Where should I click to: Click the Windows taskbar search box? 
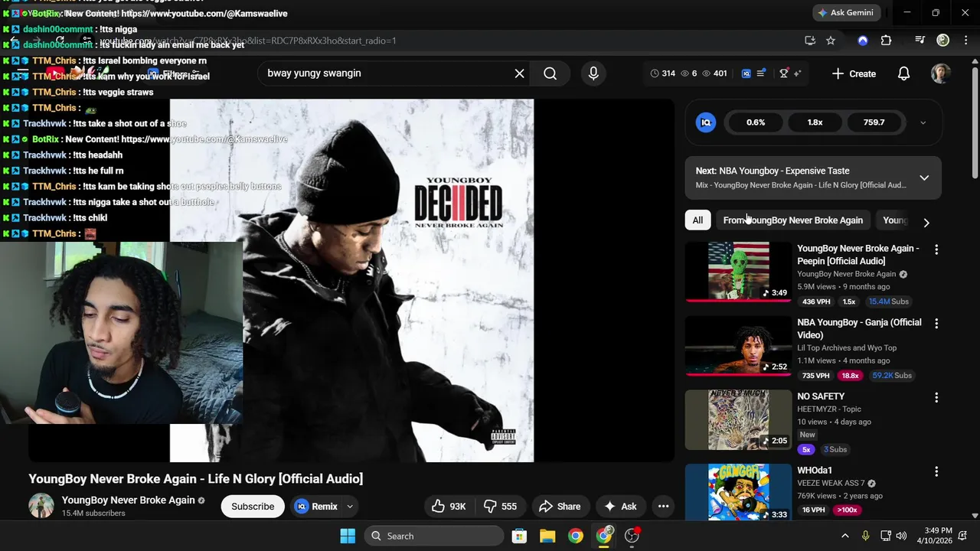[435, 536]
